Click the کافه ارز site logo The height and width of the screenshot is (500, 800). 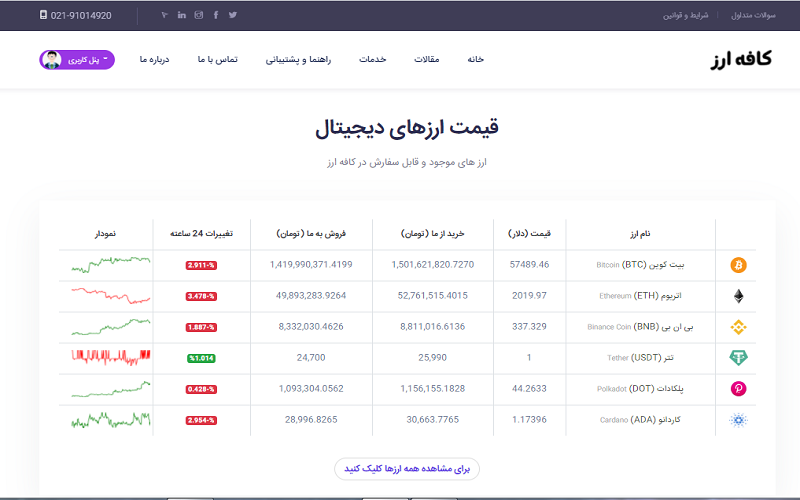(741, 59)
